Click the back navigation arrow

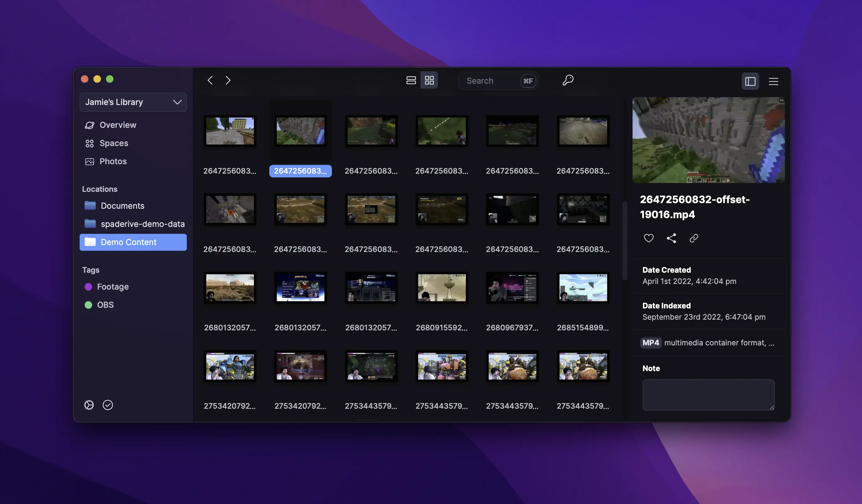click(x=210, y=80)
